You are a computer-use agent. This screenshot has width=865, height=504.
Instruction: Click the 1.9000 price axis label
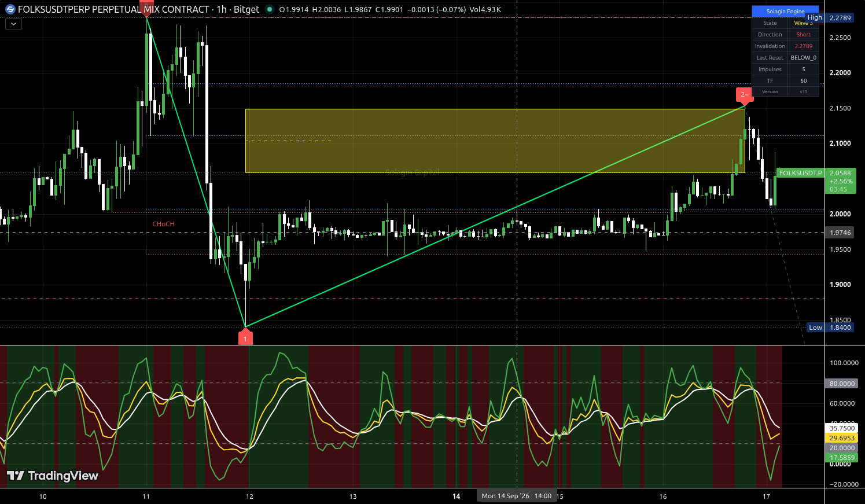pyautogui.click(x=840, y=285)
